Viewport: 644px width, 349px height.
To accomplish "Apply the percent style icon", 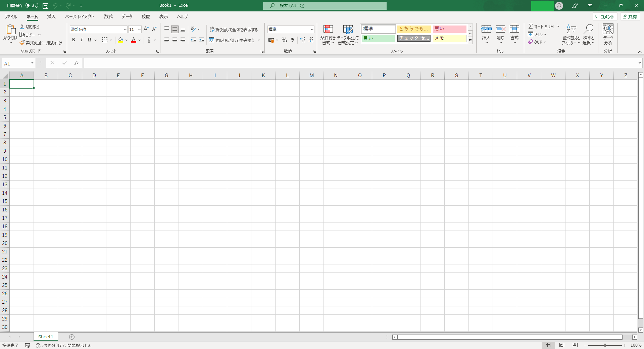I will [284, 40].
